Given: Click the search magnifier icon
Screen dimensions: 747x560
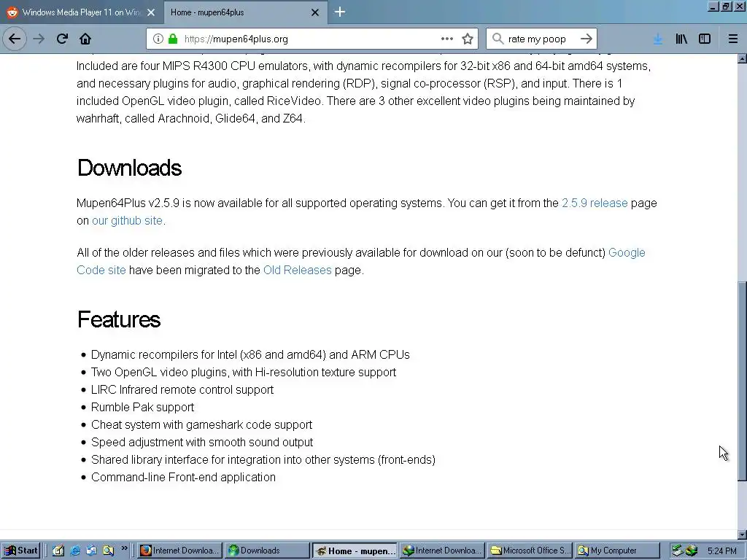Looking at the screenshot, I should tap(498, 39).
